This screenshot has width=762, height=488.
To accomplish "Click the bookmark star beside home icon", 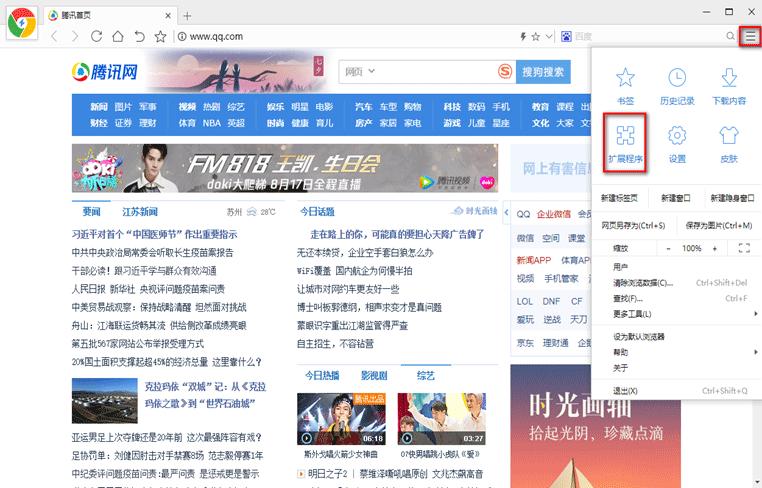I will point(160,36).
